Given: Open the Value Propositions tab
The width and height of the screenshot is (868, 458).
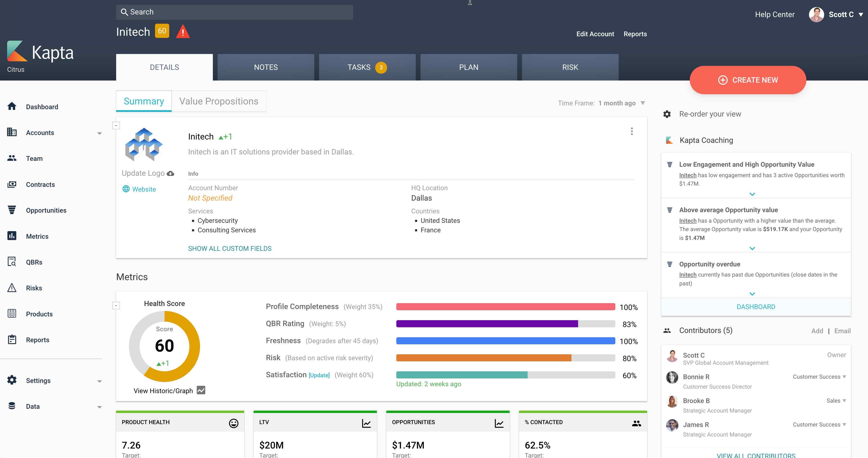Looking at the screenshot, I should click(219, 101).
